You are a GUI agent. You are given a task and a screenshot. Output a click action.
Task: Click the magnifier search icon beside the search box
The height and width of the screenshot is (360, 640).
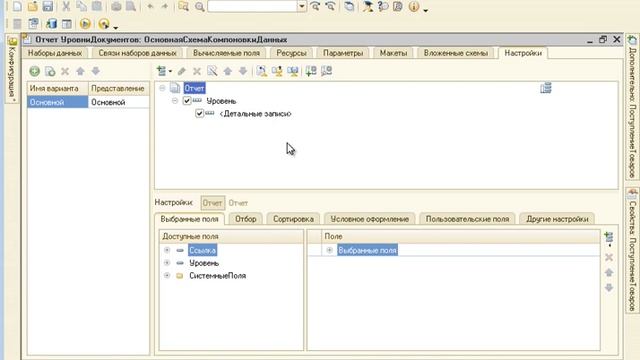coord(200,7)
